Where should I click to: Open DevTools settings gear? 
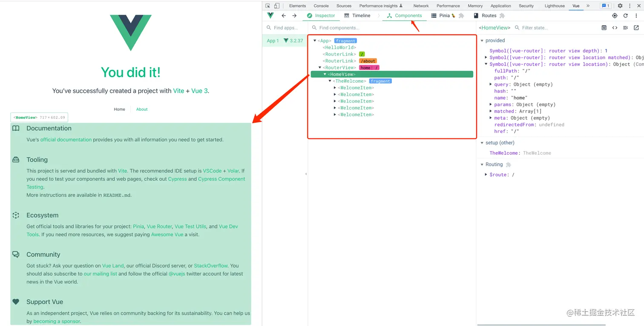click(x=620, y=6)
